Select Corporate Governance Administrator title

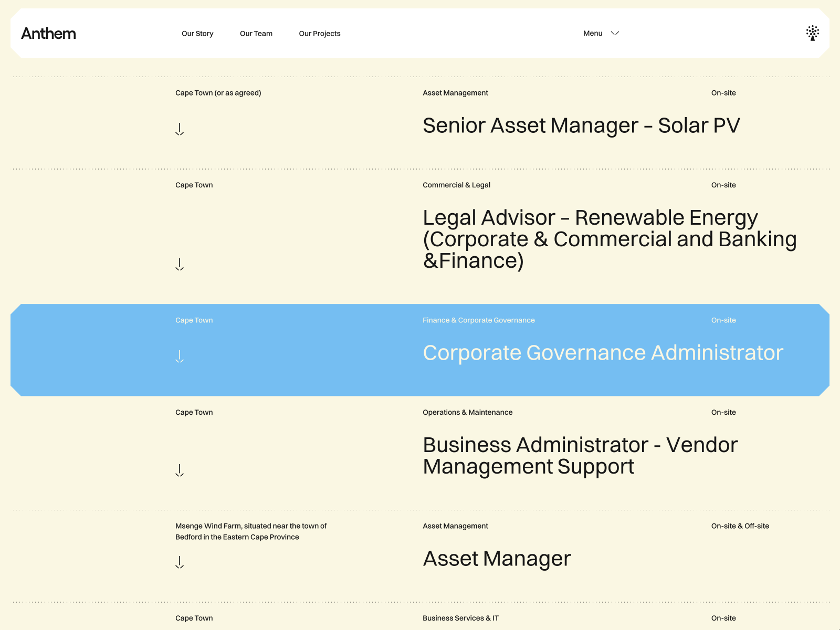pyautogui.click(x=603, y=353)
